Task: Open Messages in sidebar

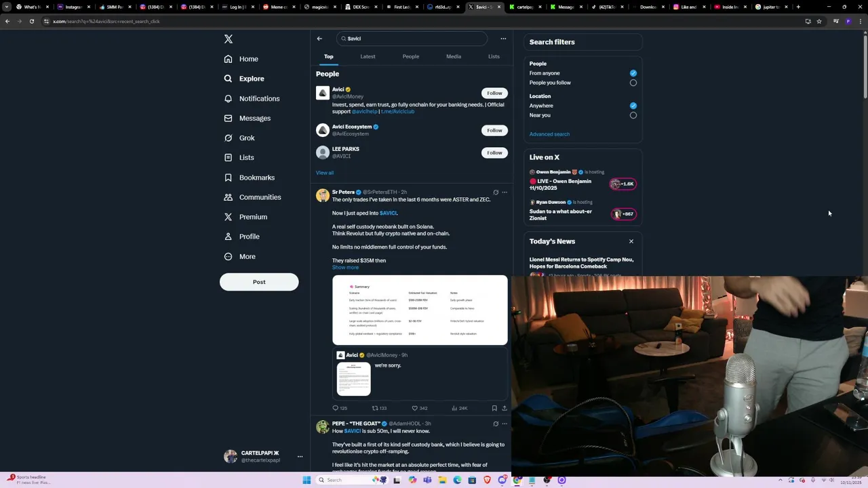Action: click(248, 118)
